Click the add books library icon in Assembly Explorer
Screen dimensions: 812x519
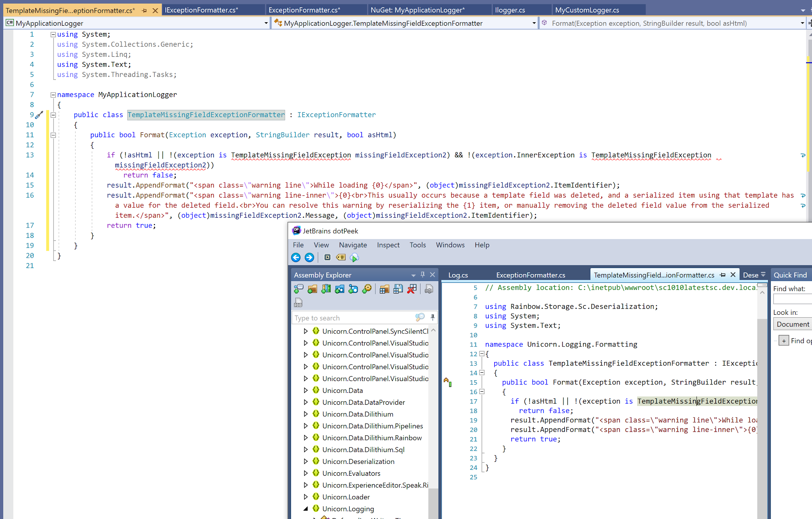click(326, 289)
